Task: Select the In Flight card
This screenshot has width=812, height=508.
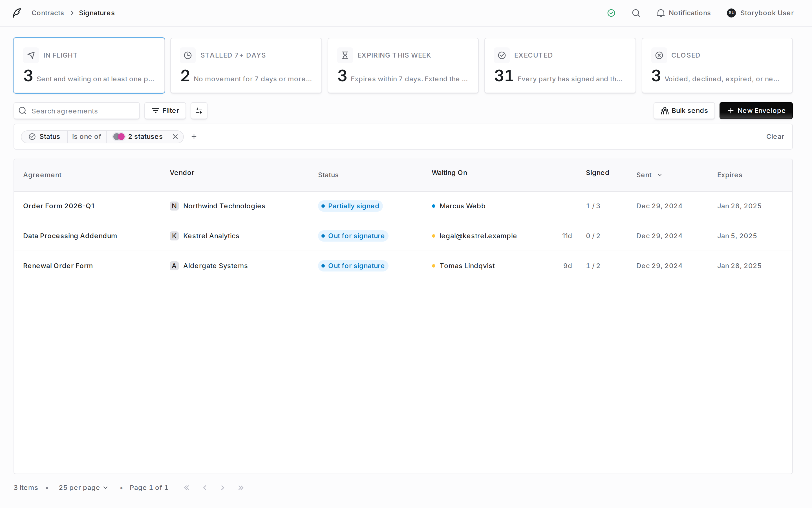Action: [89, 65]
